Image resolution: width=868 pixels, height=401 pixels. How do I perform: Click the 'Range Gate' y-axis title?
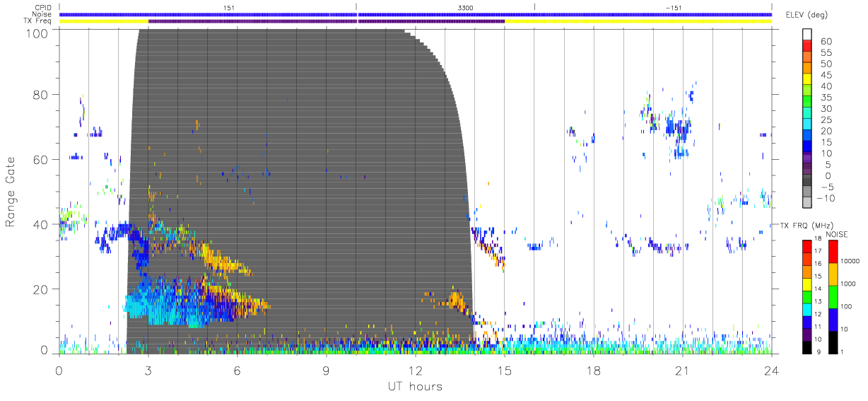tap(11, 192)
